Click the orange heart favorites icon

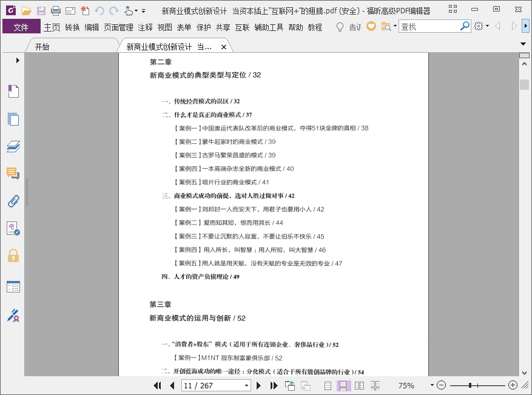[371, 26]
